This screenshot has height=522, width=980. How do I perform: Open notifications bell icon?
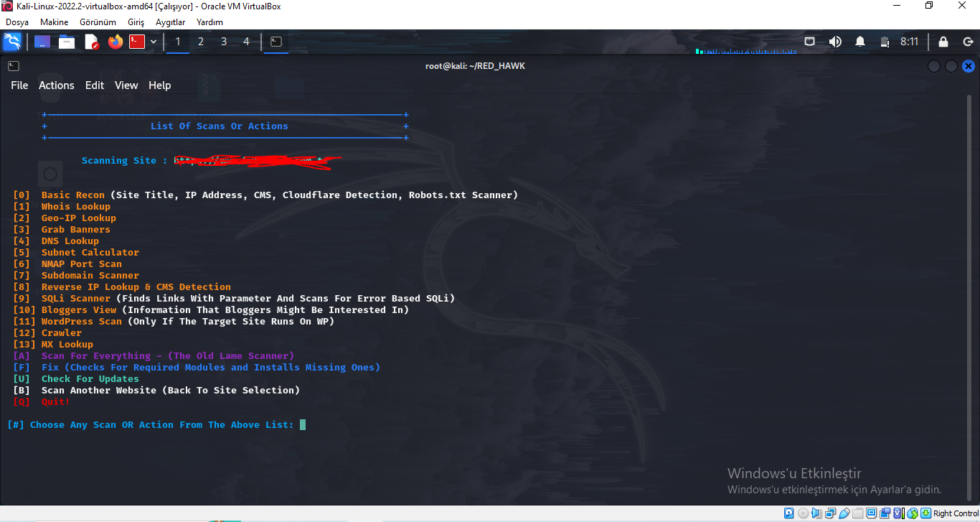(860, 42)
